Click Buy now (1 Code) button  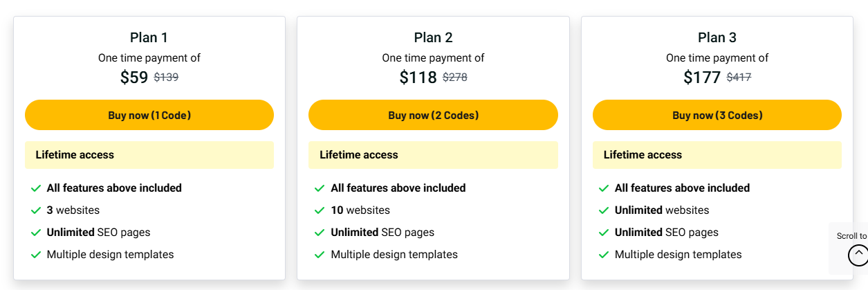click(x=149, y=115)
